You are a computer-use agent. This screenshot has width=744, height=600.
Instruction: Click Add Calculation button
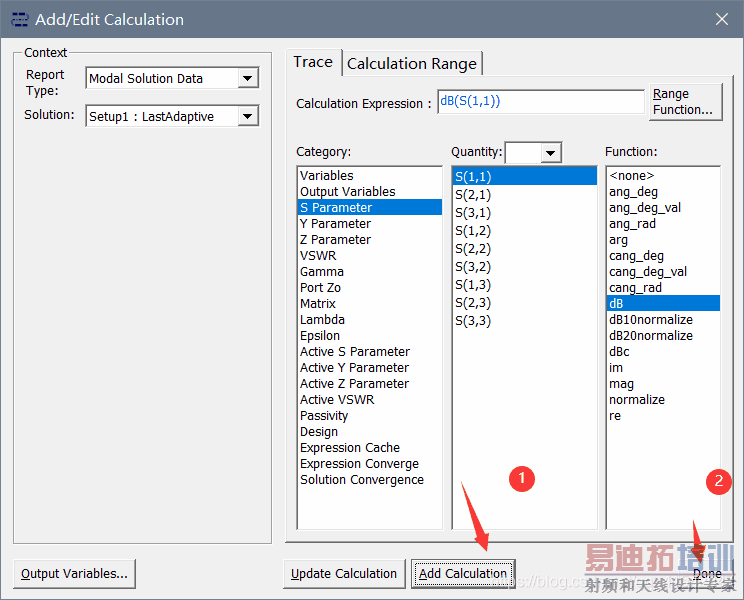point(463,574)
